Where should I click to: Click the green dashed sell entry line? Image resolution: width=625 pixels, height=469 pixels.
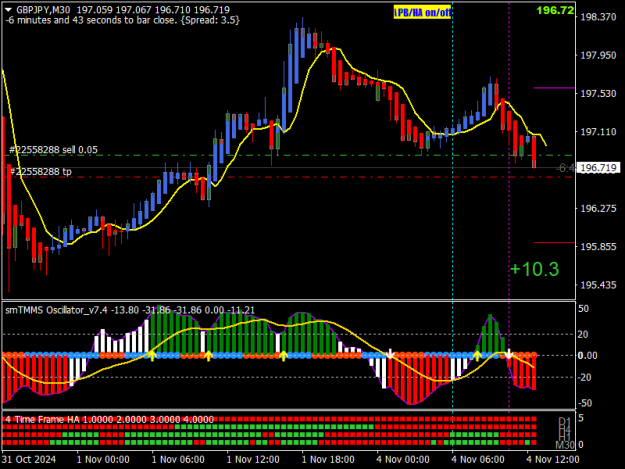288,155
